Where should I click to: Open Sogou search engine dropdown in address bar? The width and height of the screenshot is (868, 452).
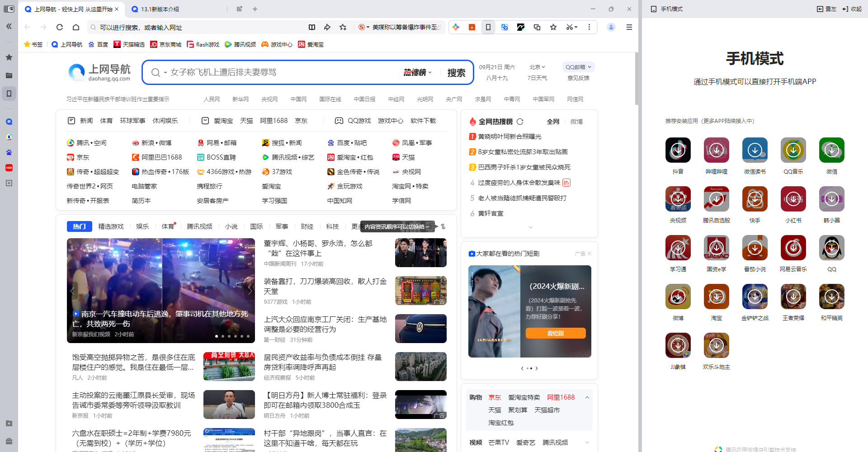point(363,27)
